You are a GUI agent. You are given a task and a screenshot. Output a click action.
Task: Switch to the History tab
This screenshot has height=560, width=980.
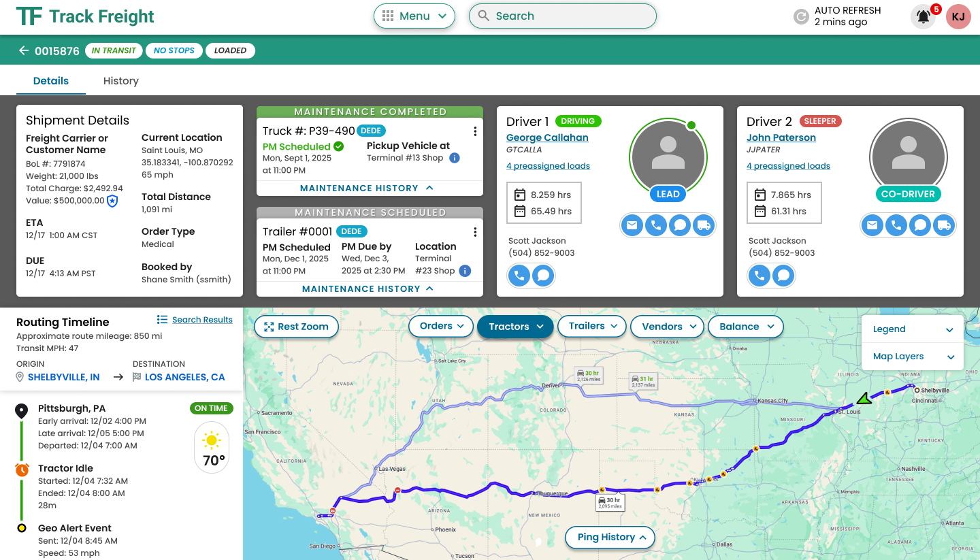tap(120, 80)
